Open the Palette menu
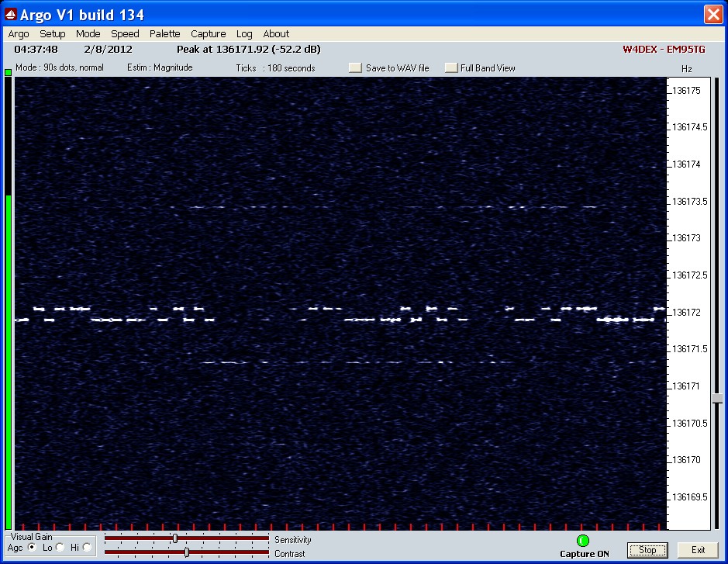The width and height of the screenshot is (728, 564). click(x=165, y=34)
